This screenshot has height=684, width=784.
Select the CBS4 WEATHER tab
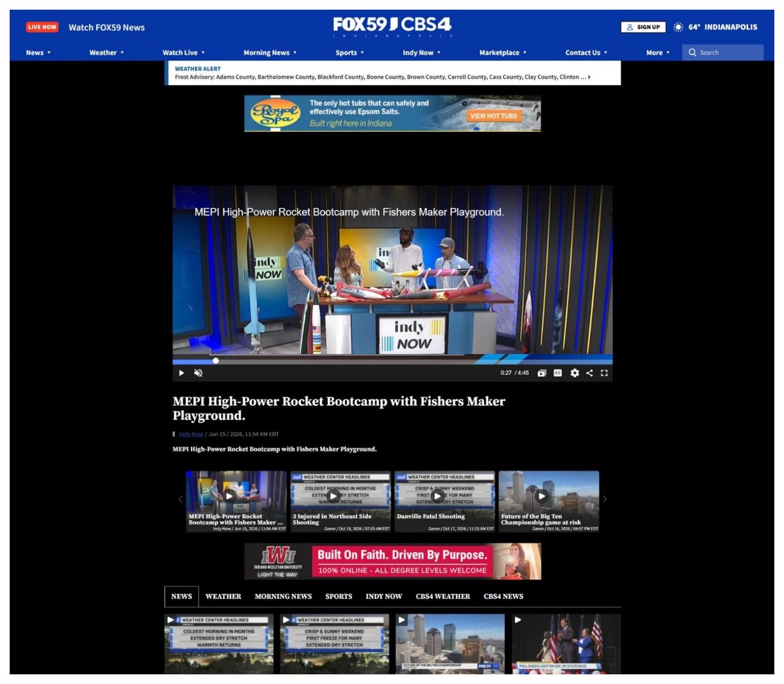coord(443,596)
